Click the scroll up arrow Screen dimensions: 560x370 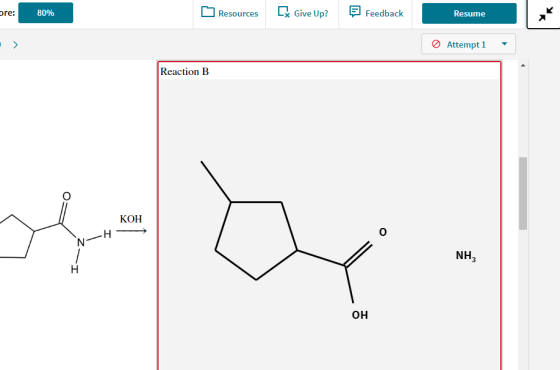(523, 65)
